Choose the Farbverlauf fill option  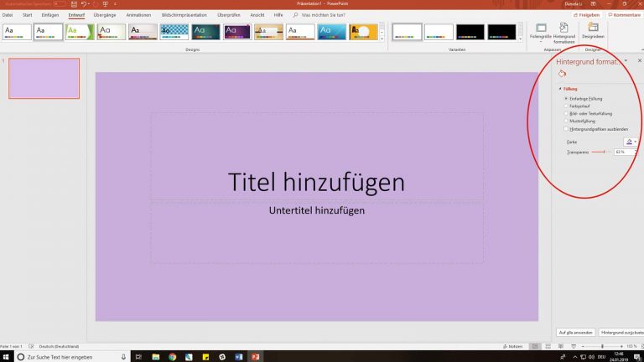[x=566, y=106]
